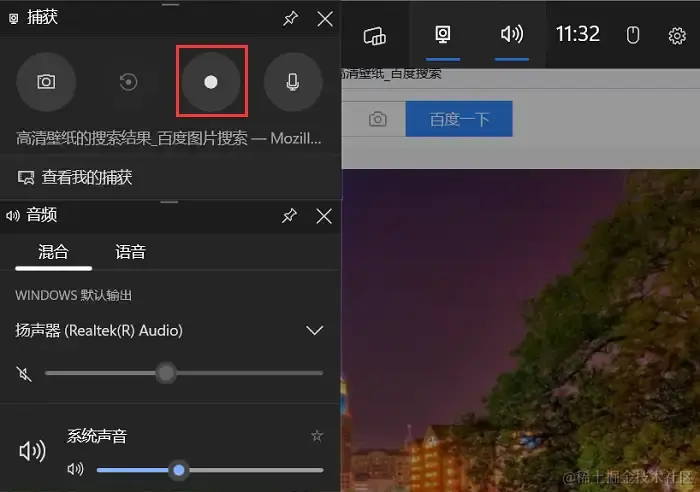Toggle the audio widget in Game Bar
Screen dimensions: 700x492
tap(512, 35)
